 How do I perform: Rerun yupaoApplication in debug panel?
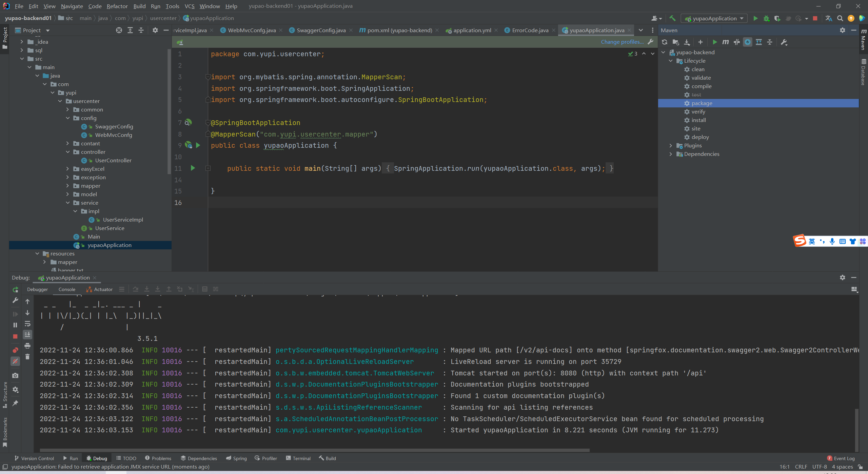[x=15, y=289]
